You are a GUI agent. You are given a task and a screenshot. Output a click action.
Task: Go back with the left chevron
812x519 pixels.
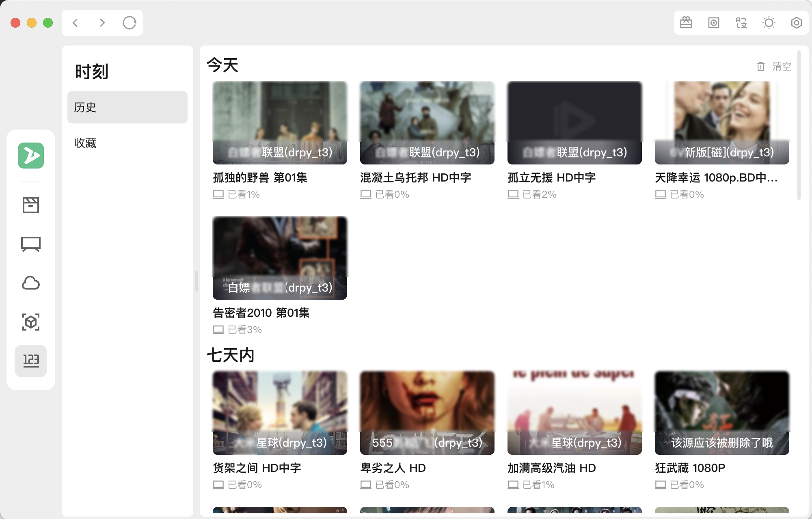pyautogui.click(x=75, y=23)
